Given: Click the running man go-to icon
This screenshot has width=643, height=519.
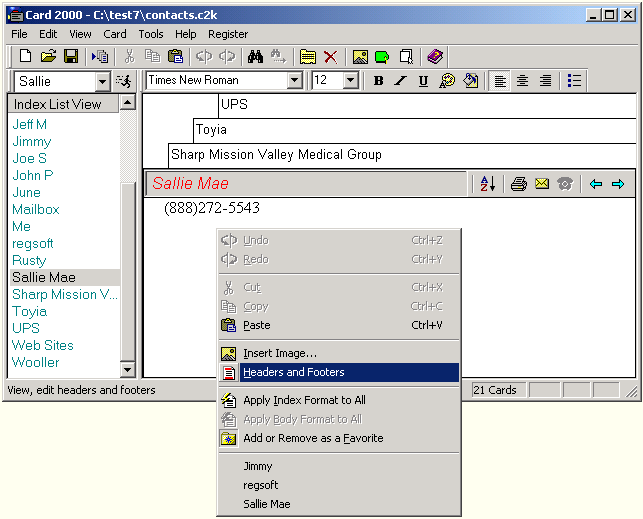Looking at the screenshot, I should (x=123, y=81).
